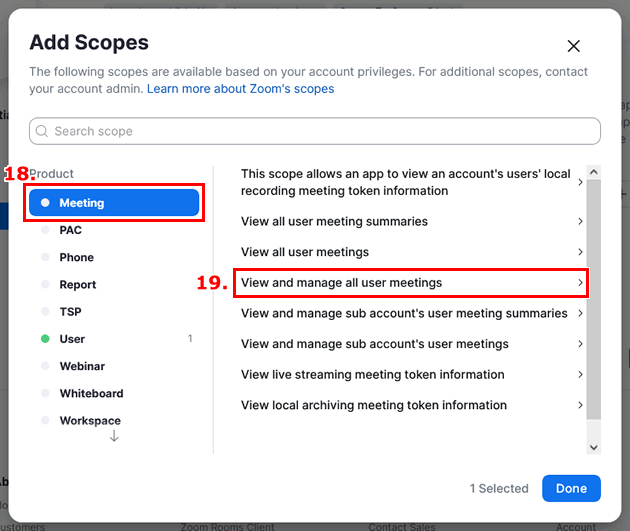Open Learn more about Zoom's scopes link

[x=240, y=89]
